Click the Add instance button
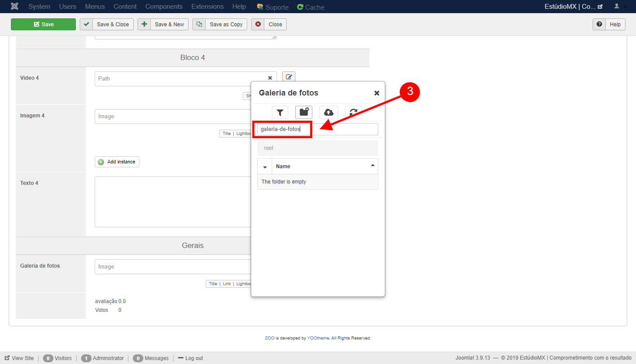 117,162
